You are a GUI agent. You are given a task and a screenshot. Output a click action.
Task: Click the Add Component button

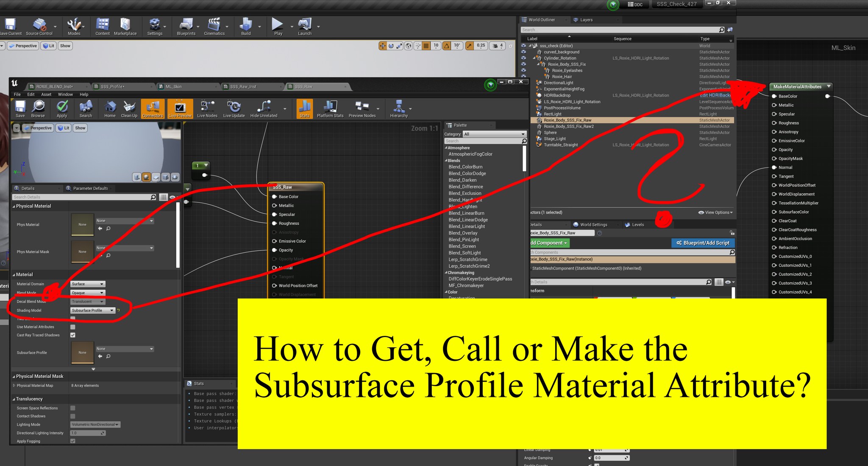click(549, 243)
